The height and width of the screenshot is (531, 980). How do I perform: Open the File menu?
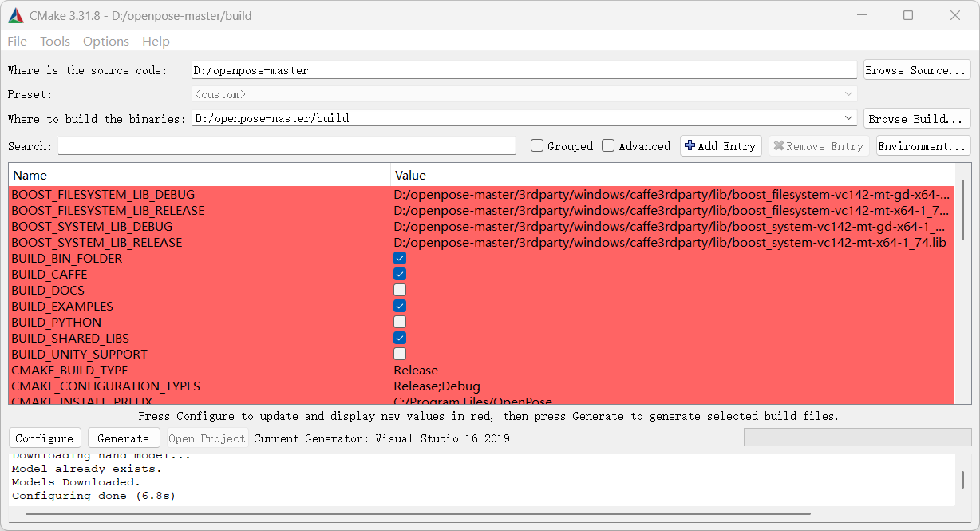(16, 41)
